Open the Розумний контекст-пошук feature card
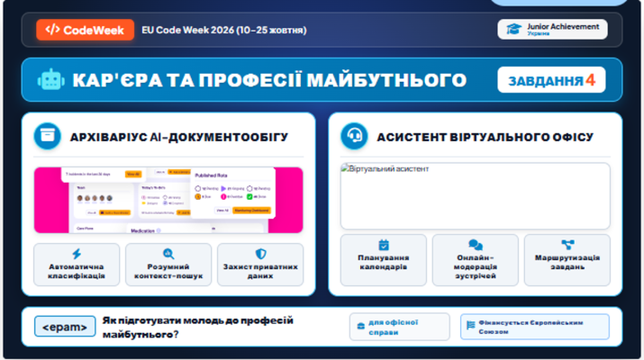The image size is (644, 360). (x=168, y=265)
